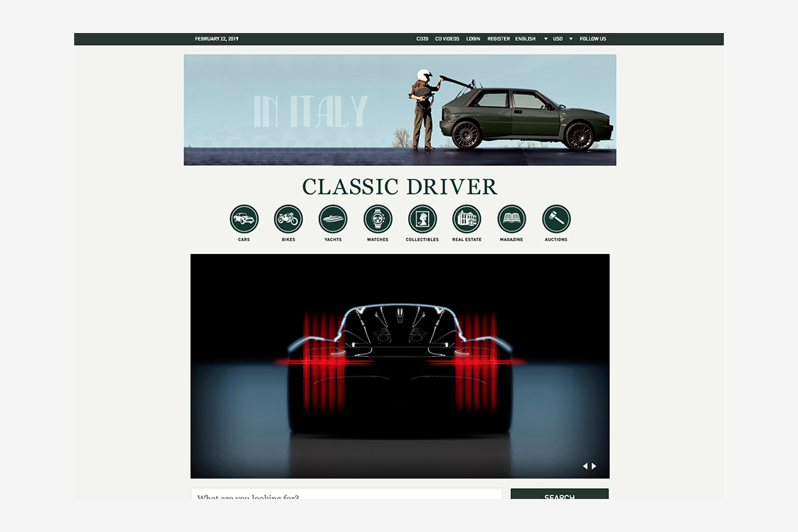The width and height of the screenshot is (798, 532).
Task: Click the Register link
Action: (498, 39)
